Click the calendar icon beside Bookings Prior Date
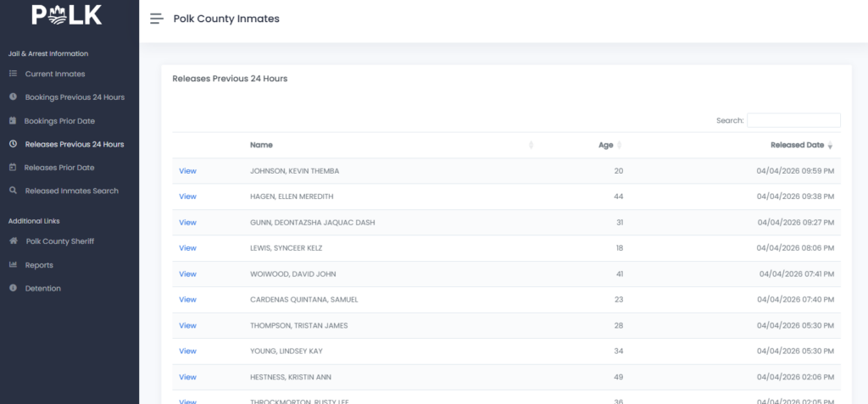 pos(13,121)
